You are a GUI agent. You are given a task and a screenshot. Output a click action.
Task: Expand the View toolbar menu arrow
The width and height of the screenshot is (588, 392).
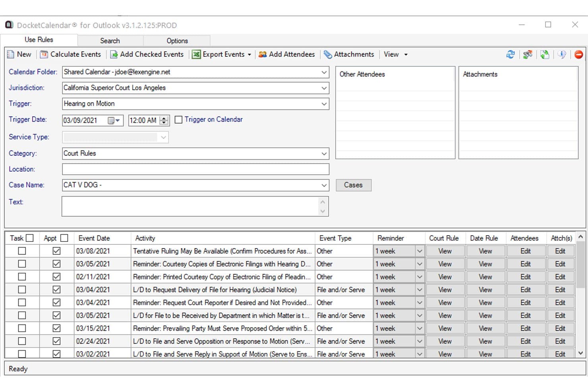coord(406,54)
